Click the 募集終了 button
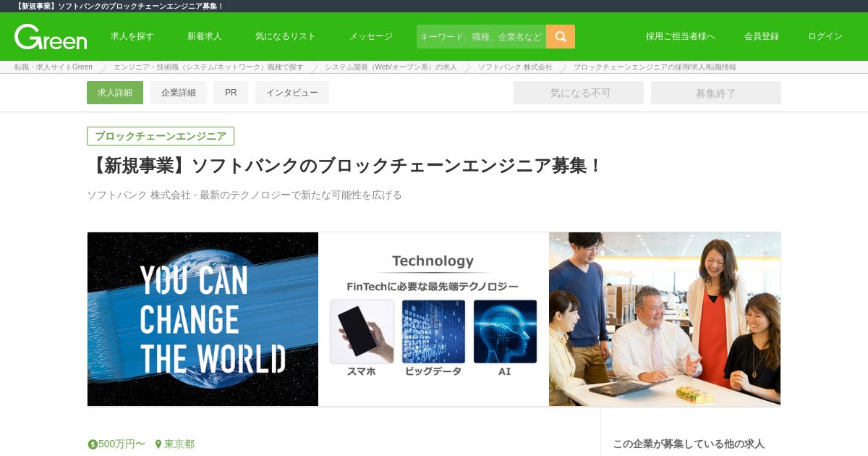The height and width of the screenshot is (456, 868). tap(716, 93)
